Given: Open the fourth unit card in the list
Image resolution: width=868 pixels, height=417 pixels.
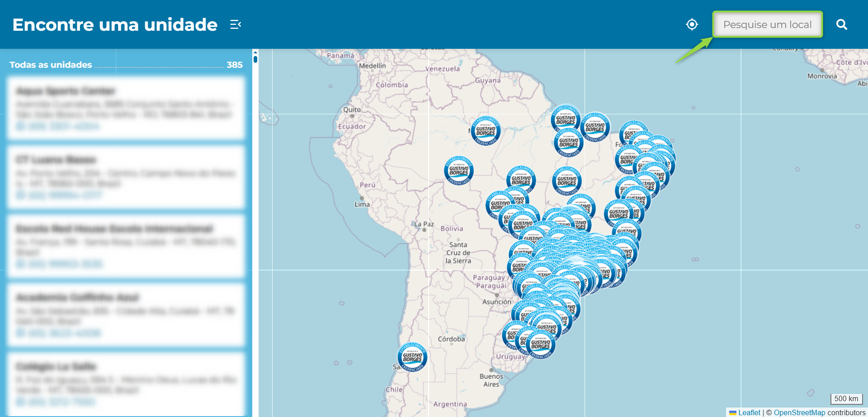Looking at the screenshot, I should coord(126,315).
